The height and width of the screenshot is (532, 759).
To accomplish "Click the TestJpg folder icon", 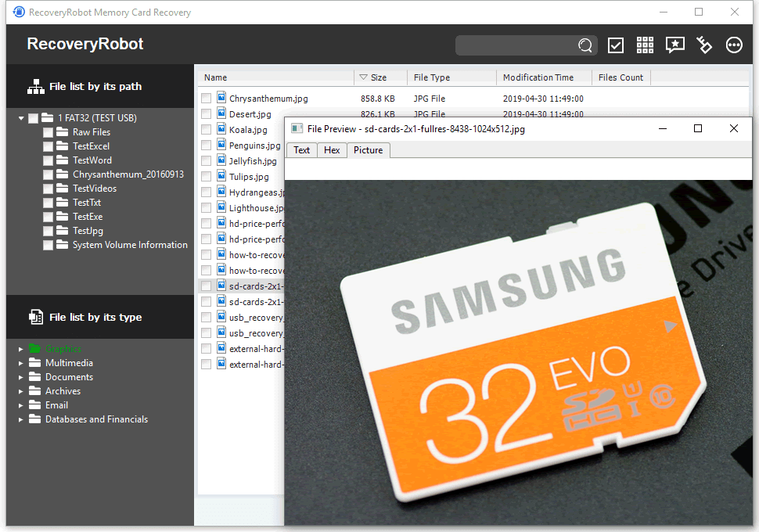I will (62, 231).
